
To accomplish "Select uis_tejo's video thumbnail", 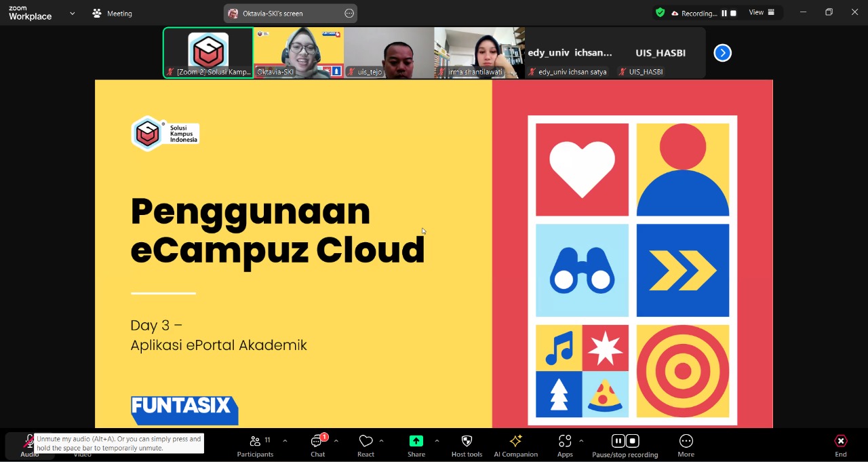I will [x=389, y=53].
